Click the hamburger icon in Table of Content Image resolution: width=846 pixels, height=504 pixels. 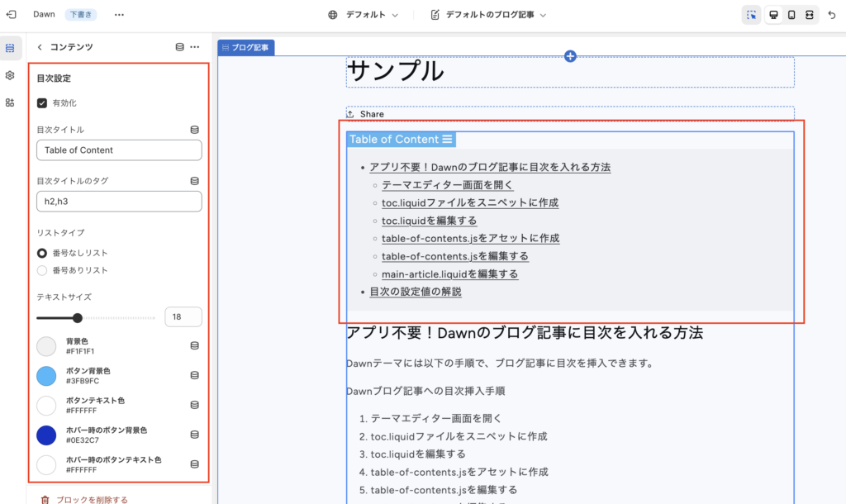tap(447, 140)
